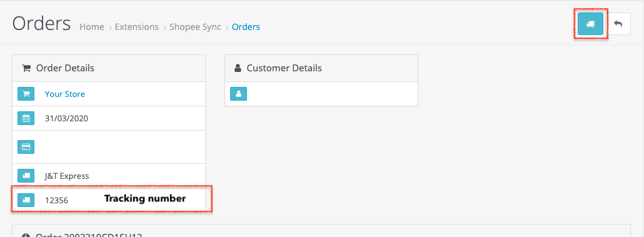
Task: Click the cart icon in Order Details header
Action: (26, 68)
